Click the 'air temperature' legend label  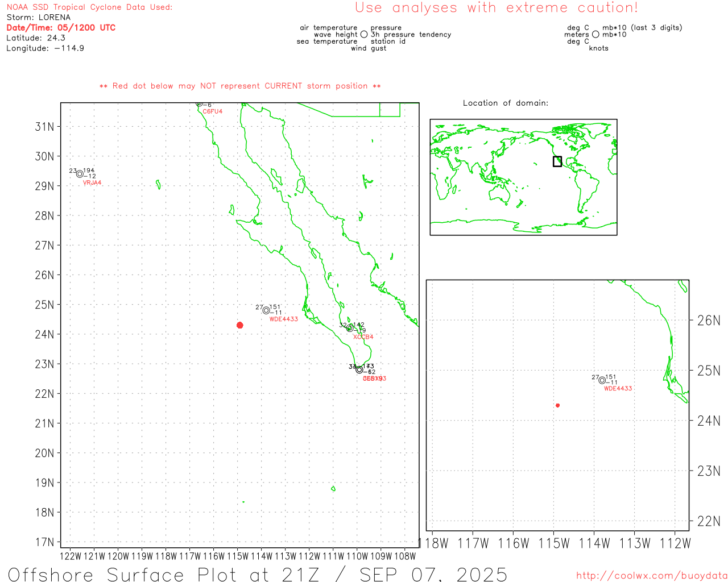coord(329,28)
